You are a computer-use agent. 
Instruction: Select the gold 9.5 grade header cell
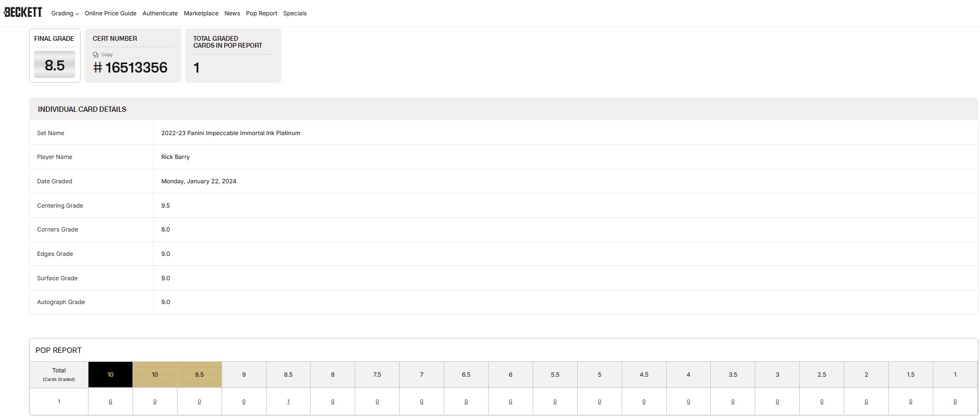point(199,375)
